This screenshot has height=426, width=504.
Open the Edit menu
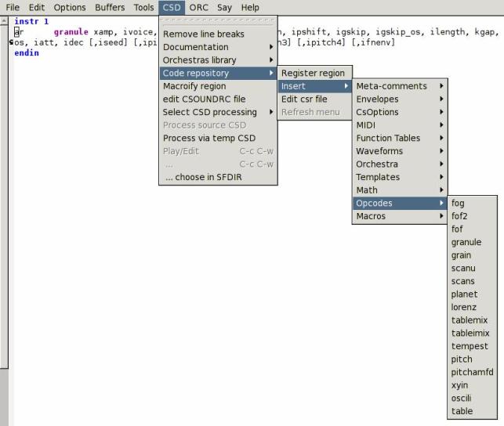(37, 7)
